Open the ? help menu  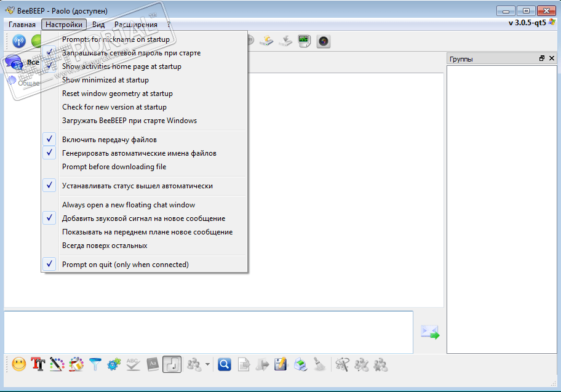pyautogui.click(x=169, y=25)
